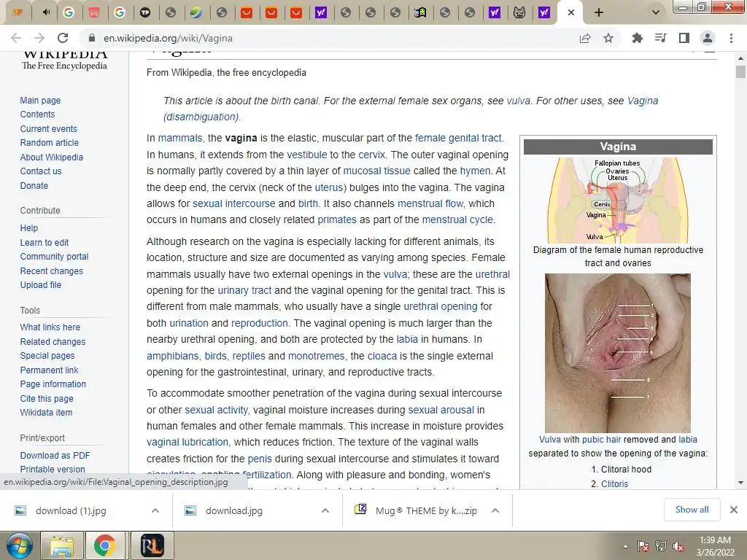747x560 pixels.
Task: Open the media control icon in toolbar
Action: pos(660,38)
